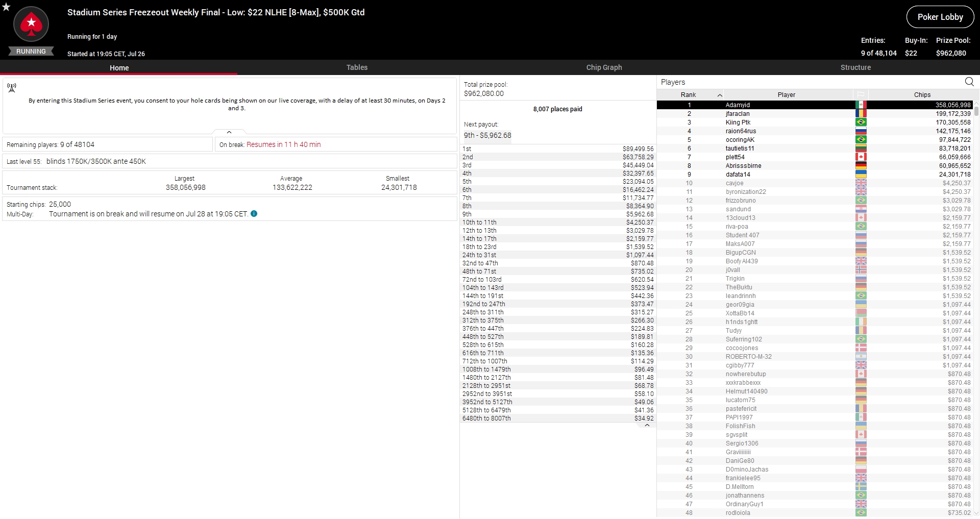Click Average stack value 133,622,222
980x519 pixels.
[292, 187]
